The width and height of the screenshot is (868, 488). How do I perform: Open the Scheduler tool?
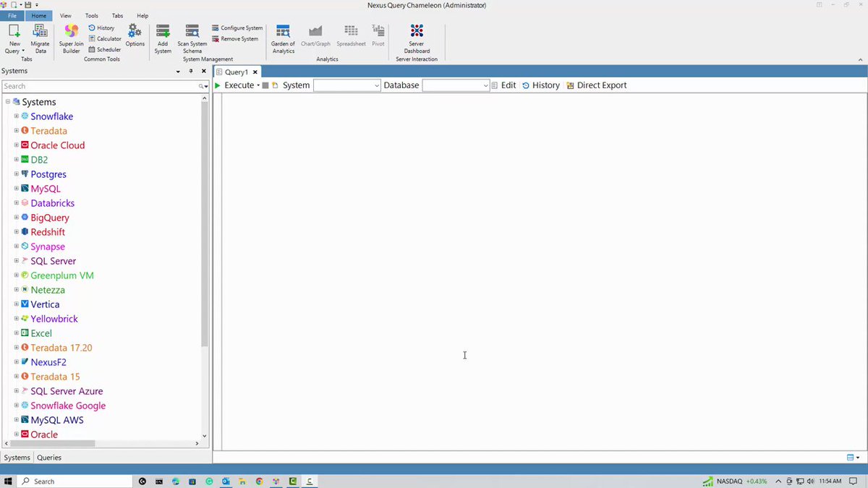pyautogui.click(x=105, y=49)
